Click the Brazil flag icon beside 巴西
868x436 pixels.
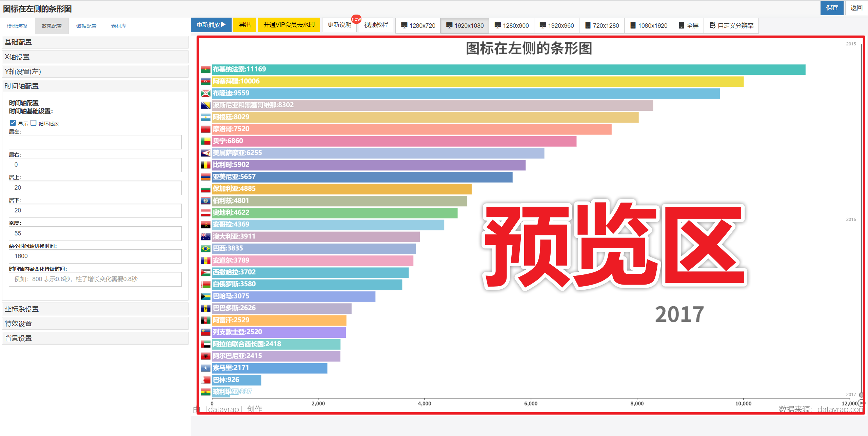[205, 249]
